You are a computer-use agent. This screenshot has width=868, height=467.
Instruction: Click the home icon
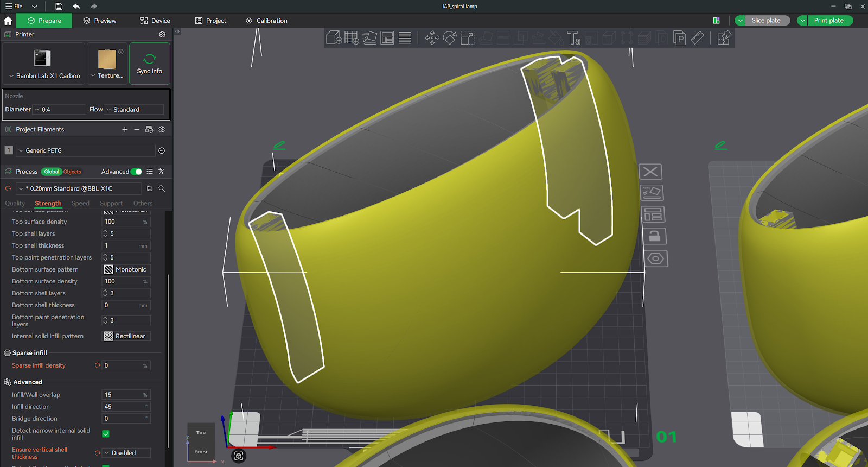coord(8,21)
